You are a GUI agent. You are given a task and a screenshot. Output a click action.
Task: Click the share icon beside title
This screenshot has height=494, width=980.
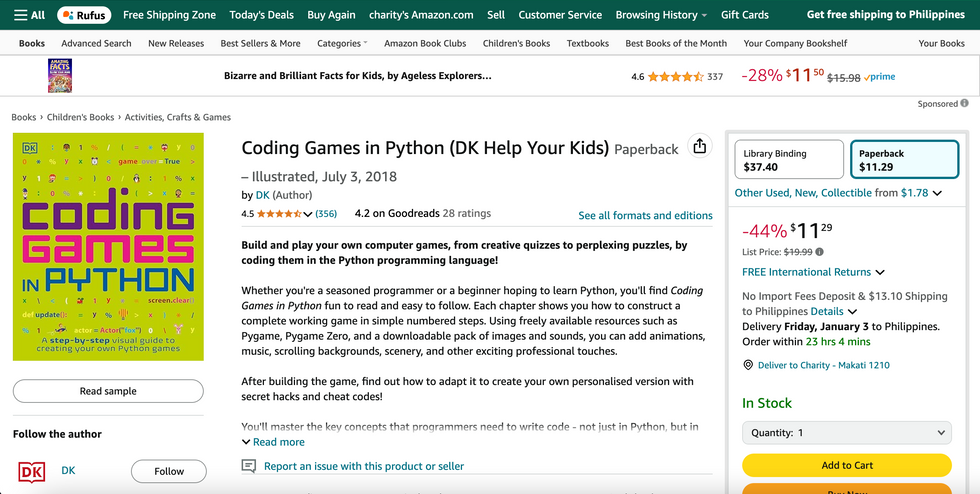pyautogui.click(x=699, y=146)
